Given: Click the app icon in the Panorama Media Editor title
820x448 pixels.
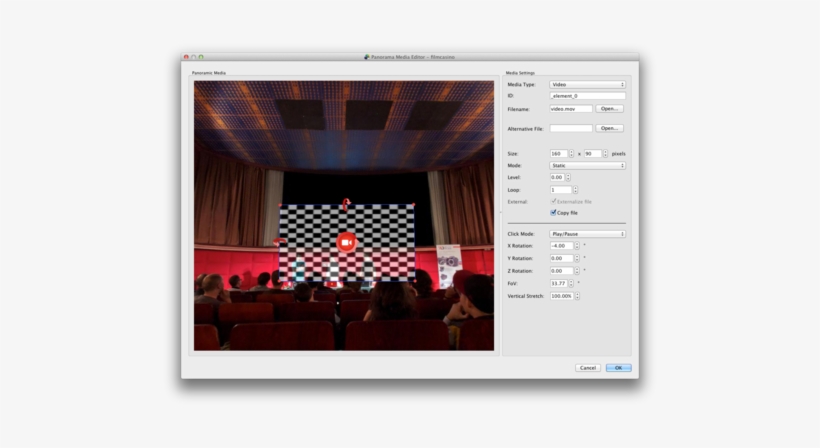Looking at the screenshot, I should (367, 56).
